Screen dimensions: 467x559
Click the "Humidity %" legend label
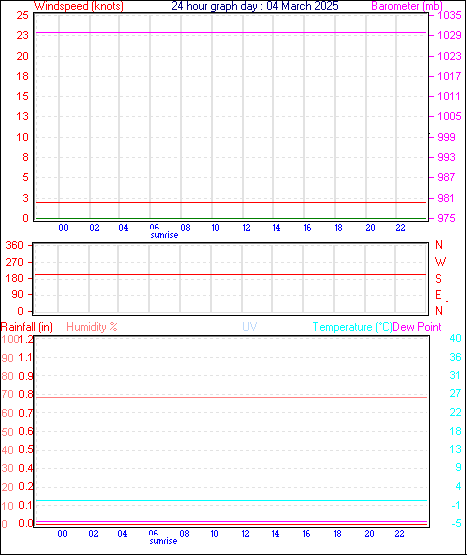92,327
